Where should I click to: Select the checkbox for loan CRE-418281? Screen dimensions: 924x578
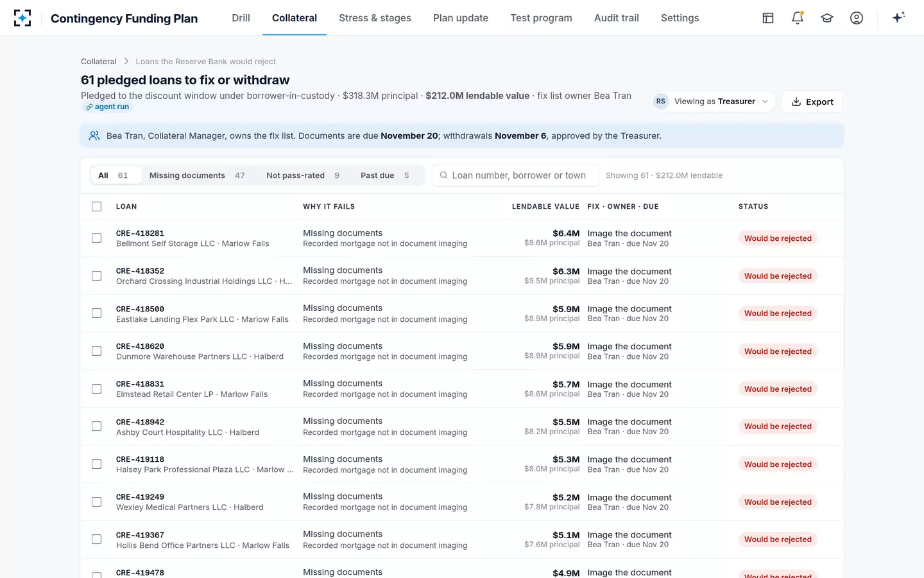tap(96, 238)
